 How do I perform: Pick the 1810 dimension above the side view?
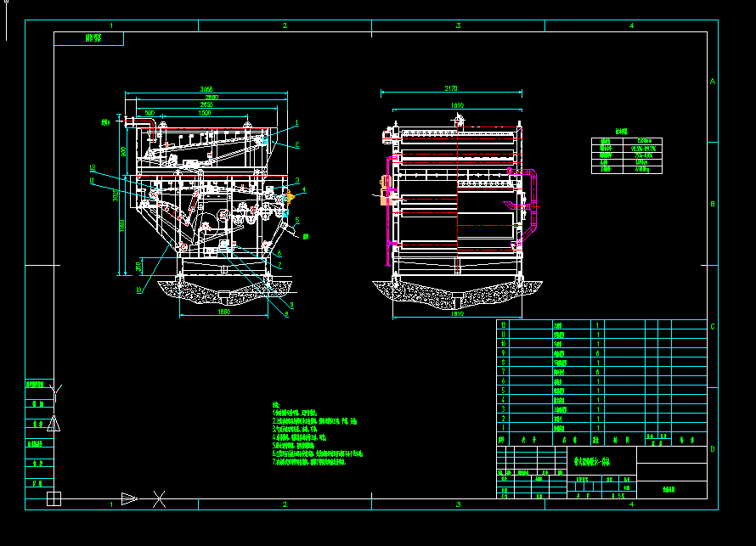coord(457,105)
